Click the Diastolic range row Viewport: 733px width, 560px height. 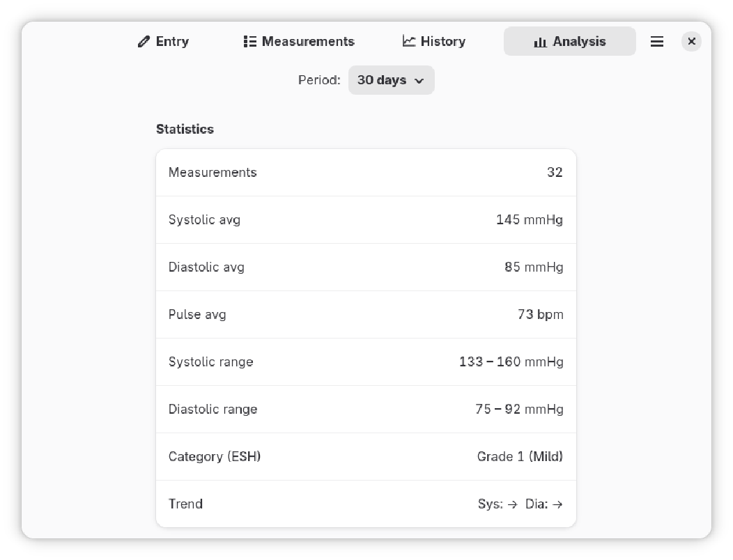(x=366, y=410)
